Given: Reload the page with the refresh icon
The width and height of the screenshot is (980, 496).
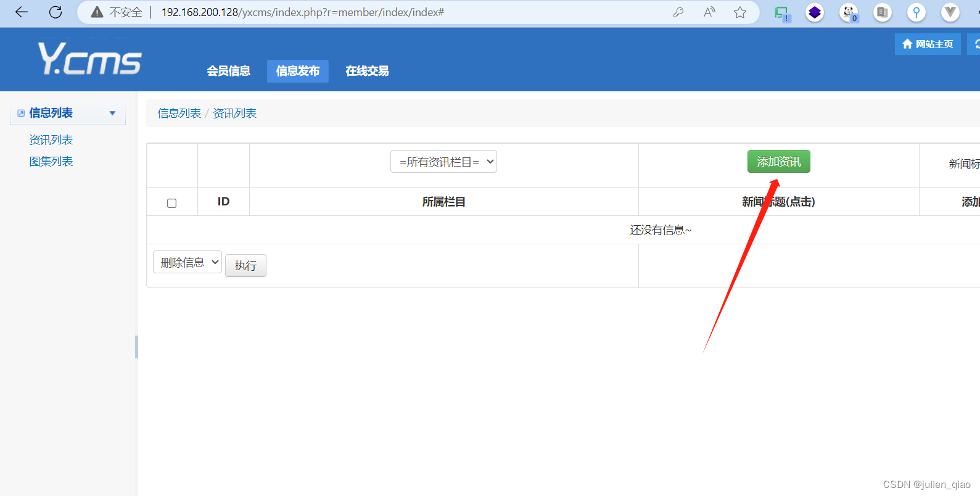Looking at the screenshot, I should pos(56,12).
